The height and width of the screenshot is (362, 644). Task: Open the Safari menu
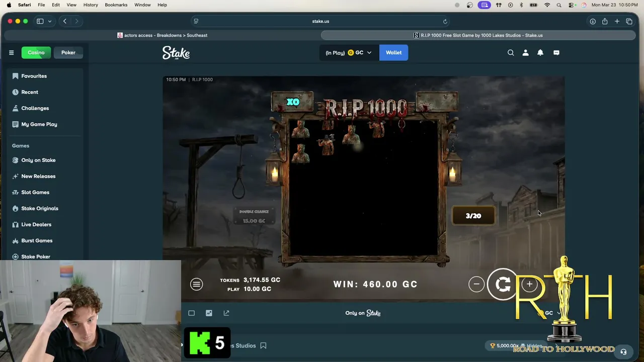pos(24,5)
